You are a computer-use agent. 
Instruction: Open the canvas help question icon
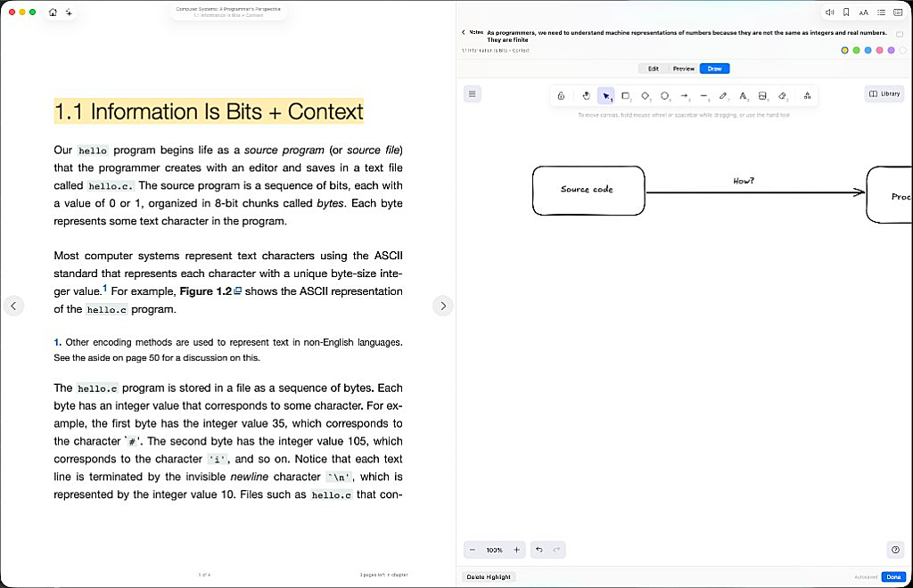pos(895,550)
